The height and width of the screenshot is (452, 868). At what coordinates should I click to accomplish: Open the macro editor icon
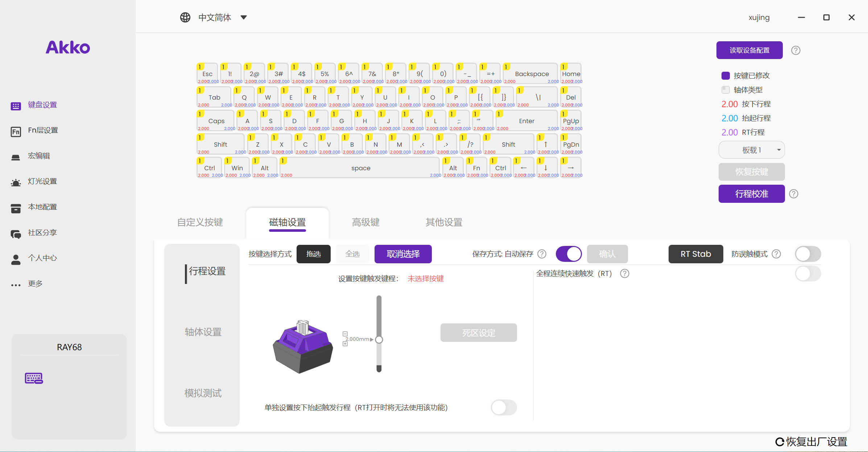point(16,157)
